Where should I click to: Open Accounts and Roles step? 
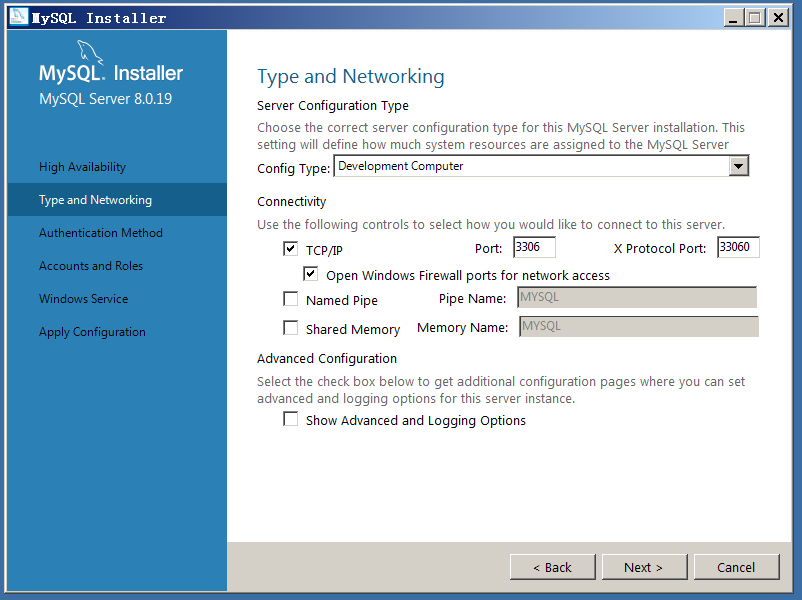91,265
